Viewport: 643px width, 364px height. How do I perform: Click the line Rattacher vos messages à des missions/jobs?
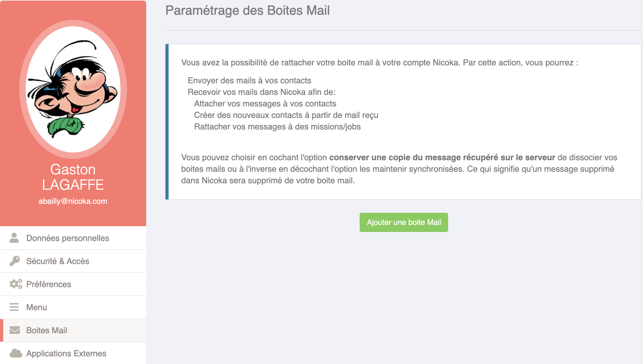point(277,127)
